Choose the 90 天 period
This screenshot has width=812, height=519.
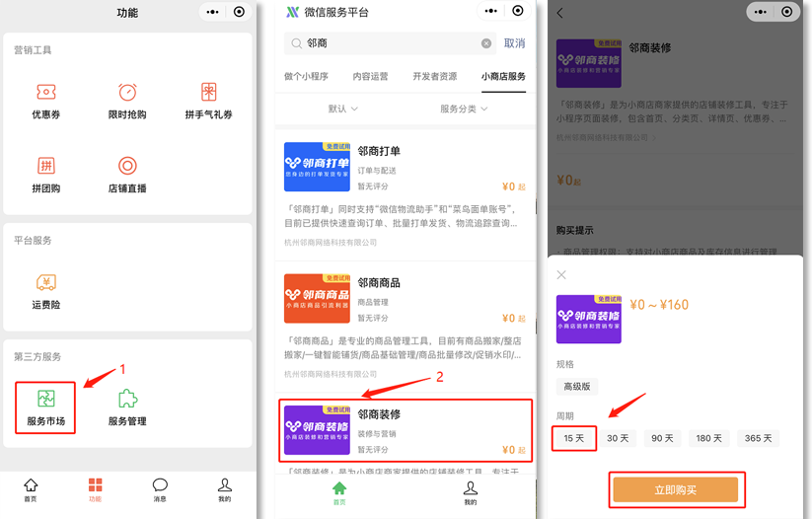662,438
